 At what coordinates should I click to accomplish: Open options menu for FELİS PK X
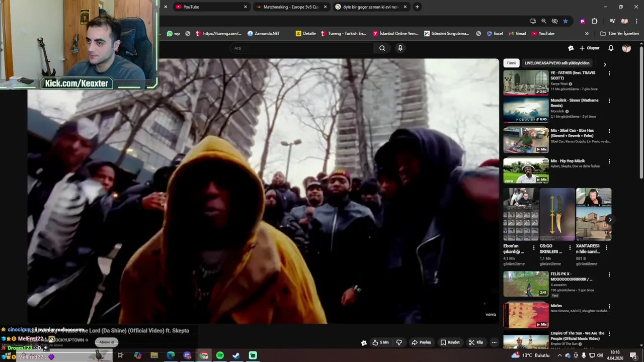(609, 275)
